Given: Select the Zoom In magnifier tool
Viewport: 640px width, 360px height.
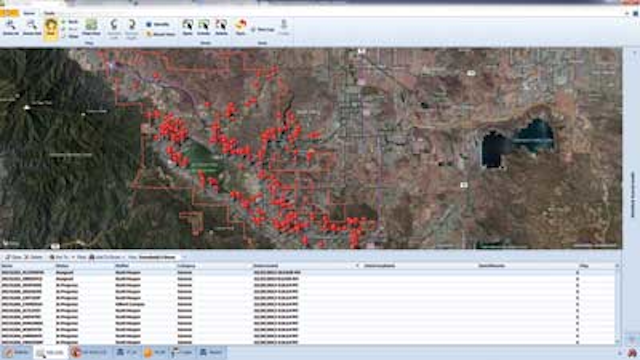Looking at the screenshot, I should (11, 28).
